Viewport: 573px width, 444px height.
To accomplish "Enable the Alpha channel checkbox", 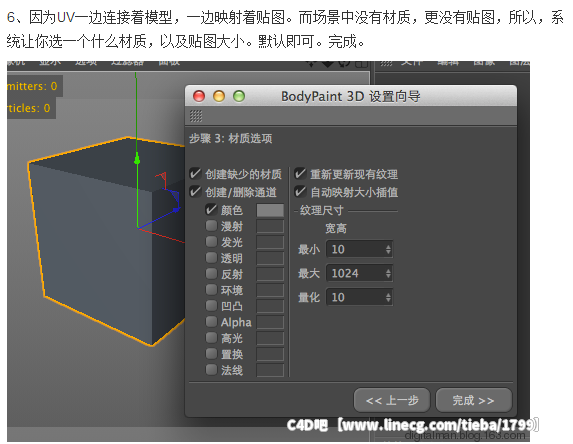I will (x=211, y=322).
